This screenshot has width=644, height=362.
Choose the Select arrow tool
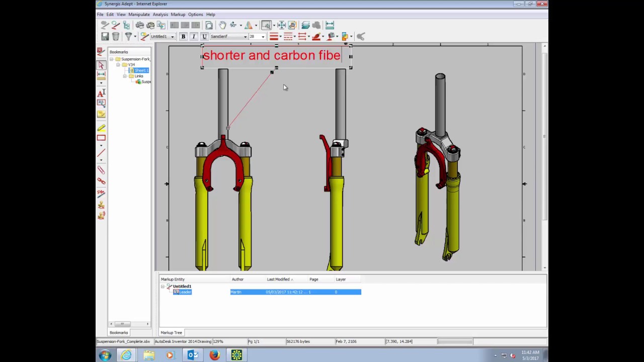[x=101, y=65]
